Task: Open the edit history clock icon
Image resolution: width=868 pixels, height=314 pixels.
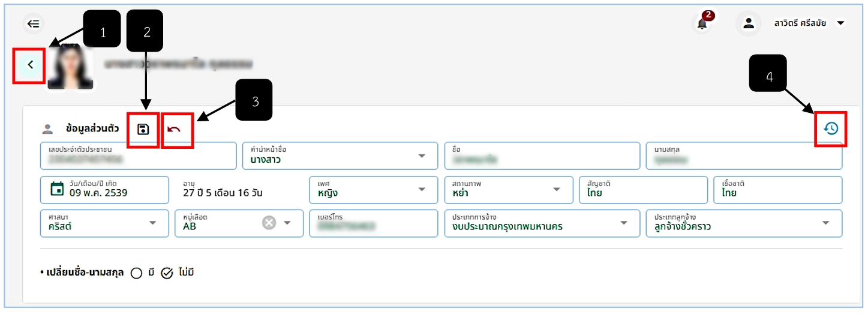Action: point(831,128)
